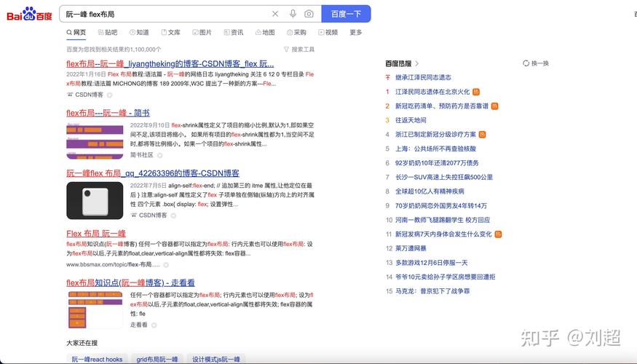Click the icon beside the bbsmax.com URL
This screenshot has height=364, width=637.
tap(166, 265)
